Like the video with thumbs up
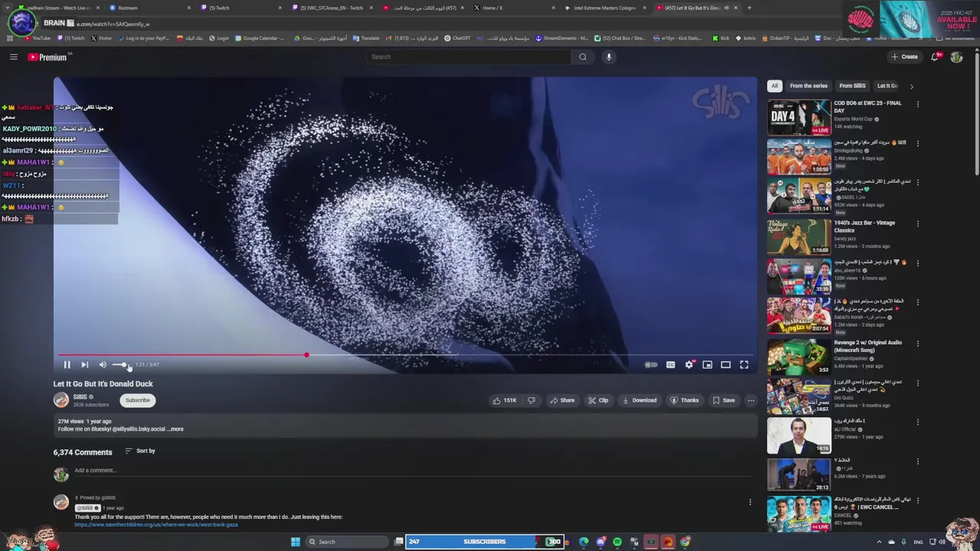The image size is (980, 551). tap(504, 400)
